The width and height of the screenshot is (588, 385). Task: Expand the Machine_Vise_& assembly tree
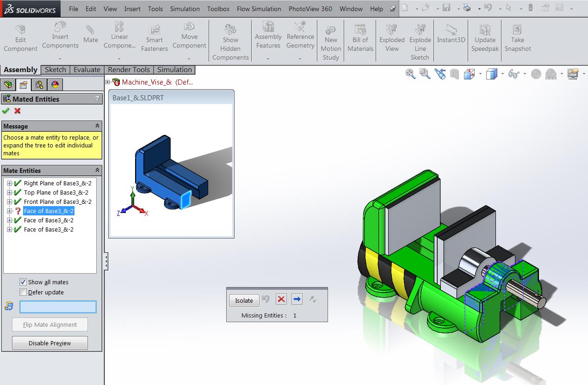click(x=108, y=82)
